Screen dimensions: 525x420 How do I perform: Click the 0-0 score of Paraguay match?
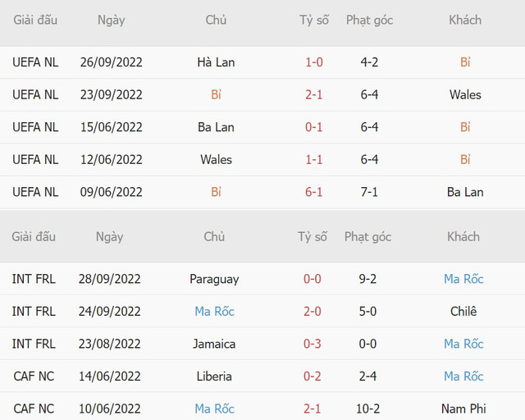coord(313,279)
